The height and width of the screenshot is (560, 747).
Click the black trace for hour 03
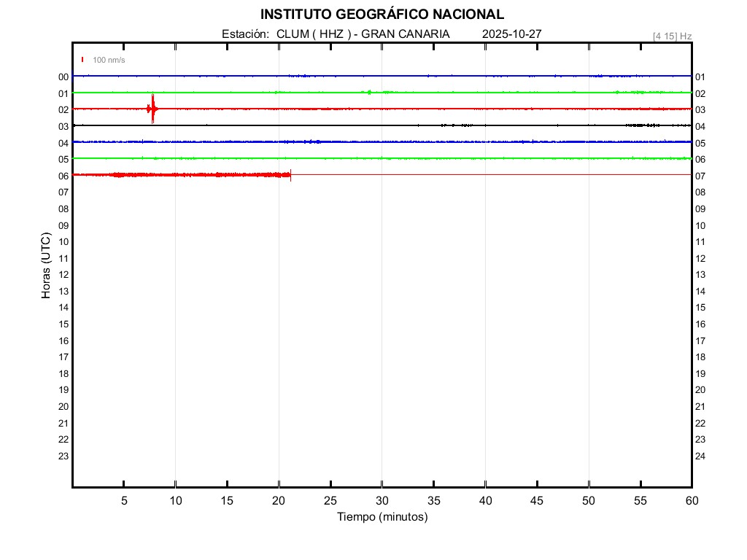click(x=365, y=125)
